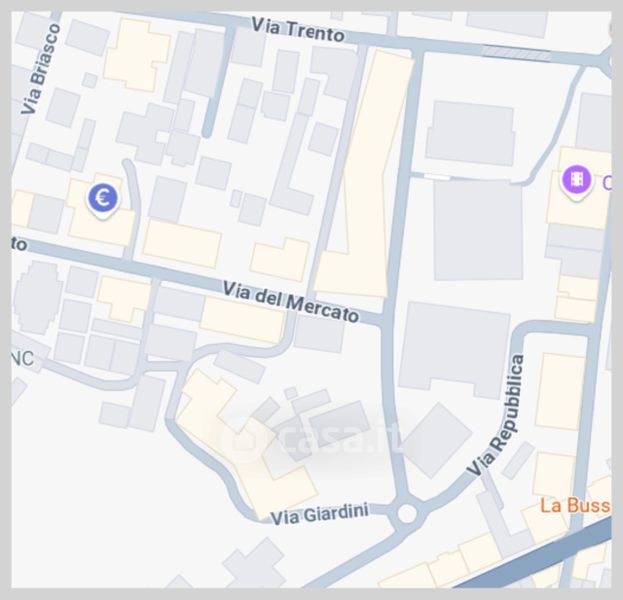Click the Via Giardini street label

coord(319,514)
